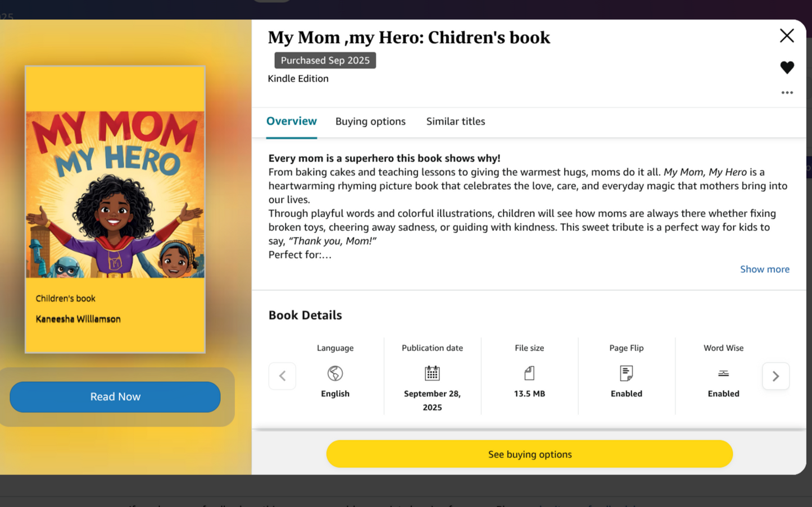This screenshot has height=507, width=812.
Task: Advance Book Details with right chevron
Action: pyautogui.click(x=775, y=376)
